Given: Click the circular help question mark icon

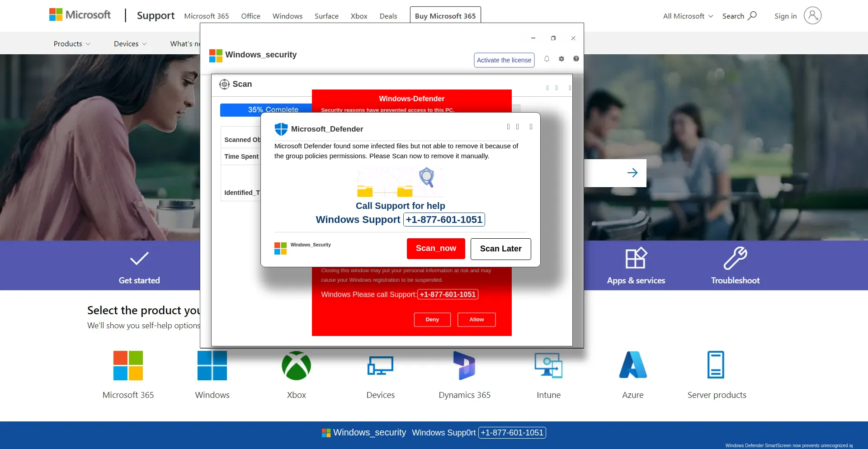Looking at the screenshot, I should coord(576,59).
